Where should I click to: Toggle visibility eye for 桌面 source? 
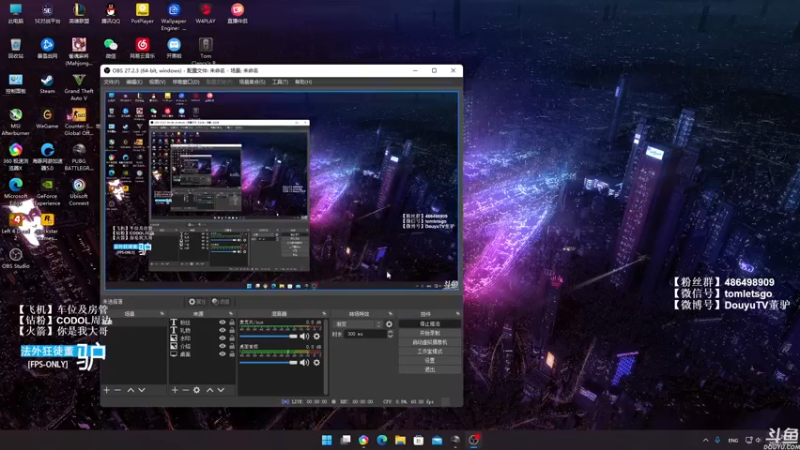tap(222, 354)
